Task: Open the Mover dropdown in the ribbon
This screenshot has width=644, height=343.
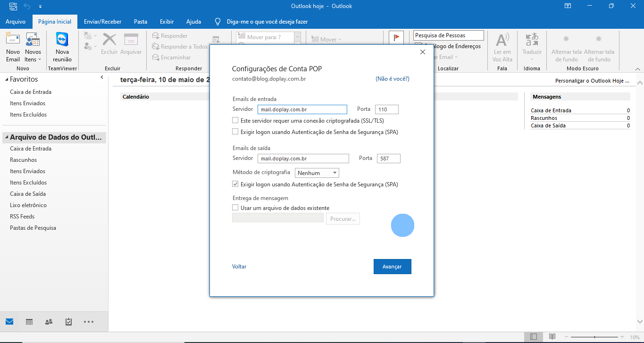Action: (x=326, y=40)
